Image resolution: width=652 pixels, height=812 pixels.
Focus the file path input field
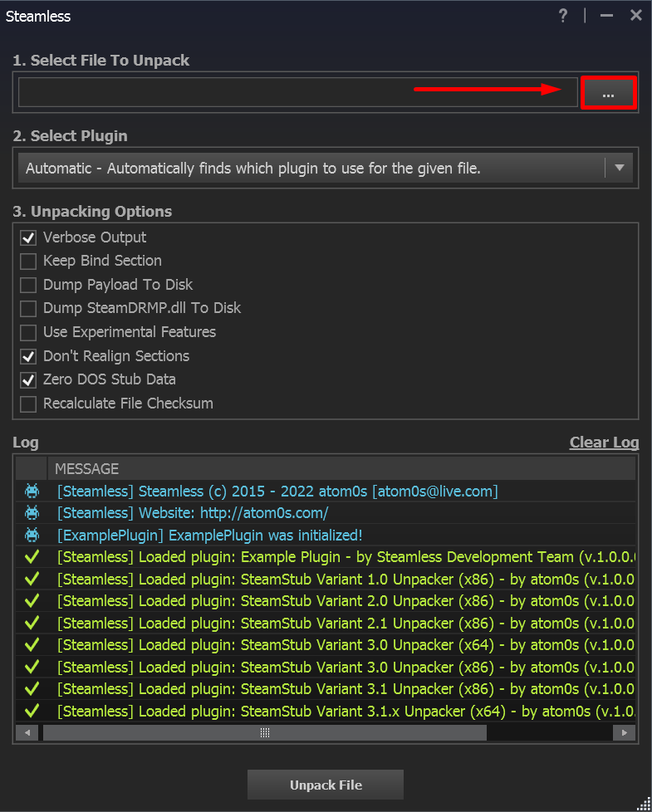298,92
